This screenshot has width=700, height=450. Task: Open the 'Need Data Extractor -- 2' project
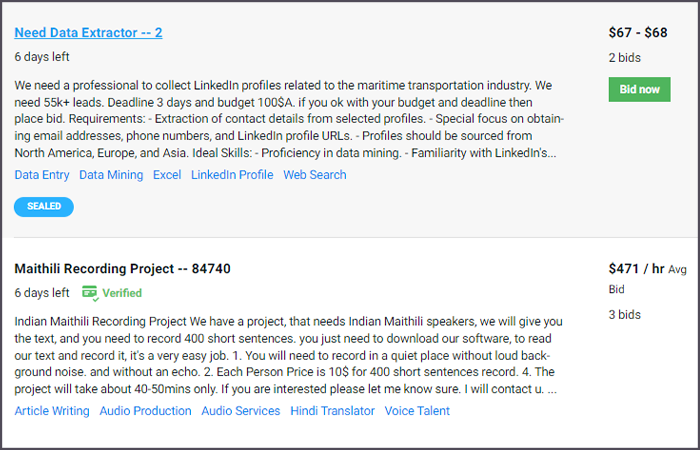click(88, 33)
